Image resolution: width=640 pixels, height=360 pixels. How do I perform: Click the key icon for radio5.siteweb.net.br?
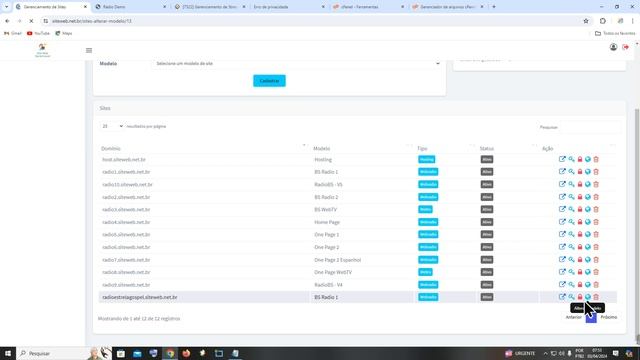pyautogui.click(x=571, y=234)
